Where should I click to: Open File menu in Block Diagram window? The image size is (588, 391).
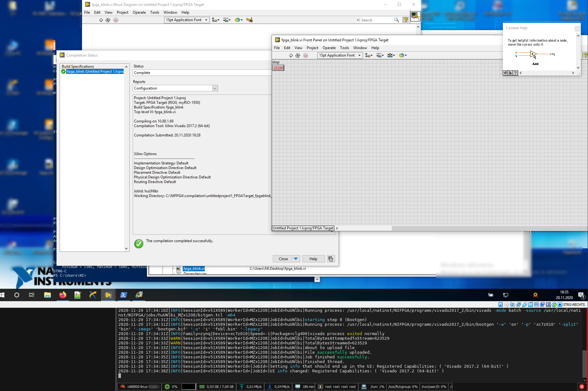pos(87,12)
